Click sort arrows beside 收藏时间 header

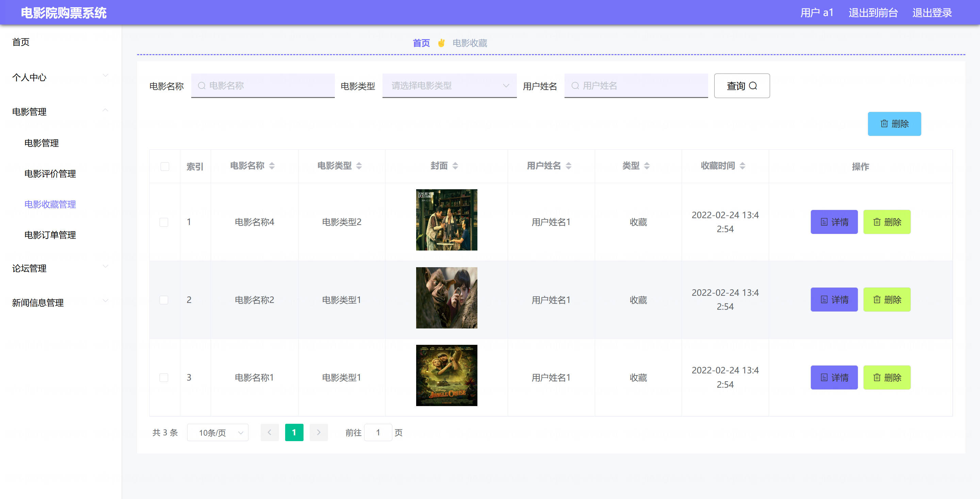742,166
